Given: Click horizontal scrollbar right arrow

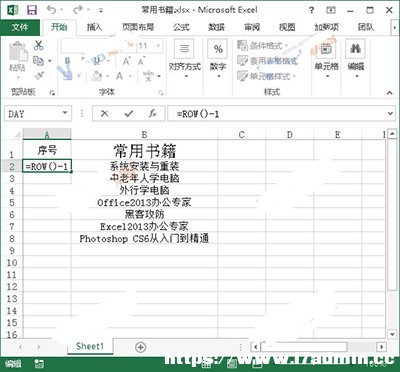Looking at the screenshot, I should pos(382,347).
